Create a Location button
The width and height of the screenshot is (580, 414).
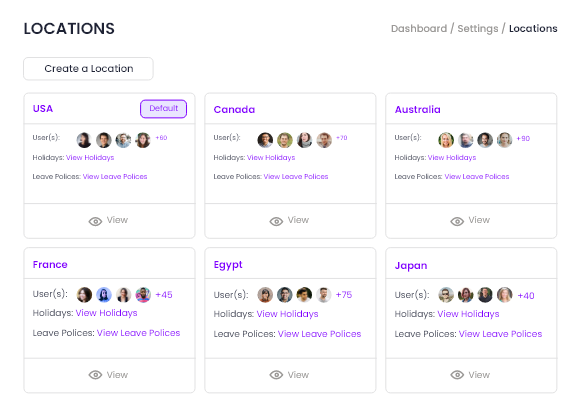tap(88, 68)
